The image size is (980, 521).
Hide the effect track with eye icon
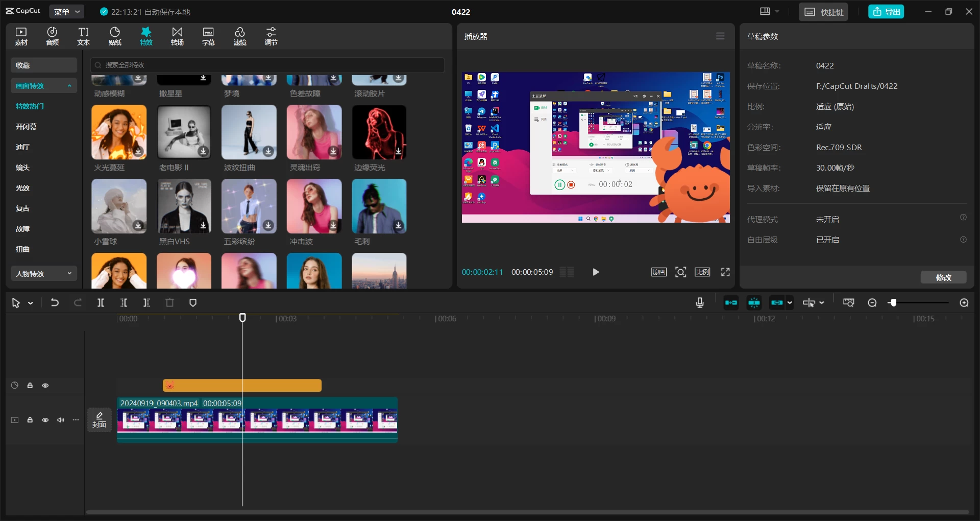[45, 386]
